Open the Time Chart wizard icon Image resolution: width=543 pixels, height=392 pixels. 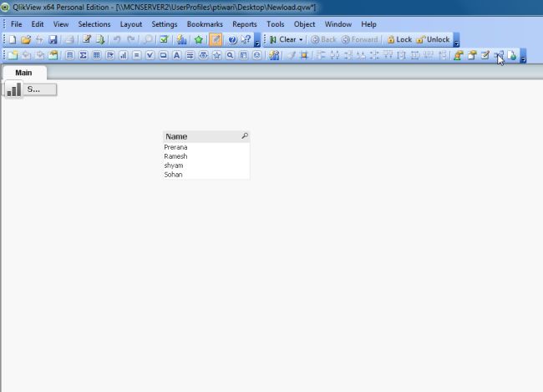point(274,55)
